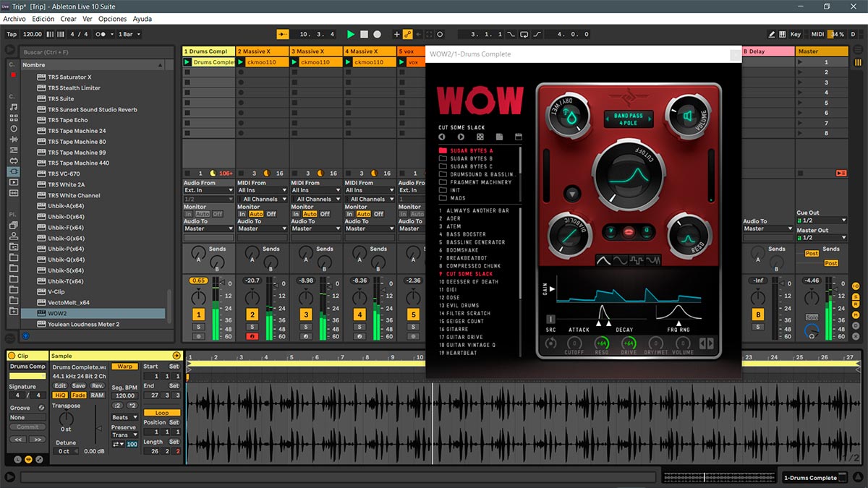Start playback with the green Play button

tap(351, 34)
